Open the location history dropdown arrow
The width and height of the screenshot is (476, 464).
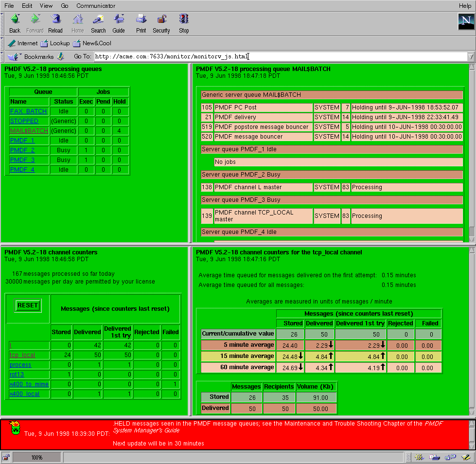pyautogui.click(x=471, y=56)
